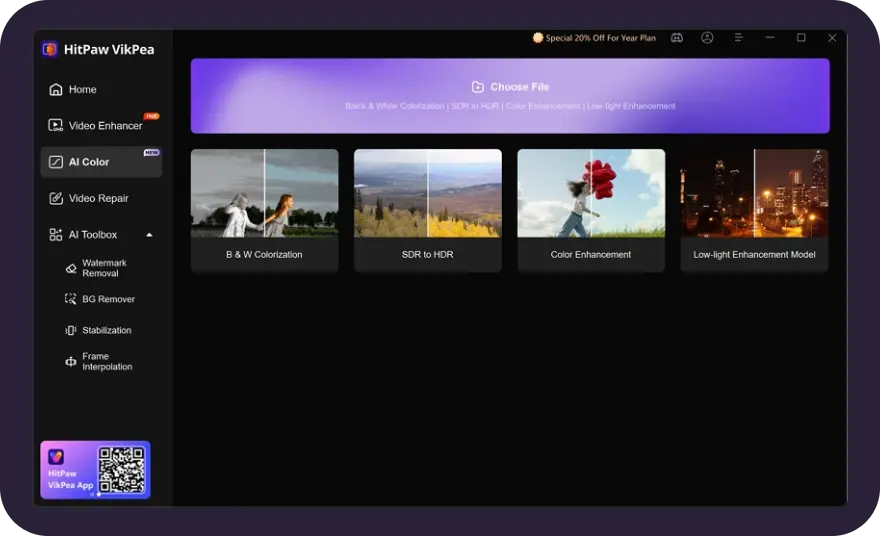The width and height of the screenshot is (880, 536).
Task: Collapse the AI Toolbox section arrow
Action: click(x=149, y=235)
